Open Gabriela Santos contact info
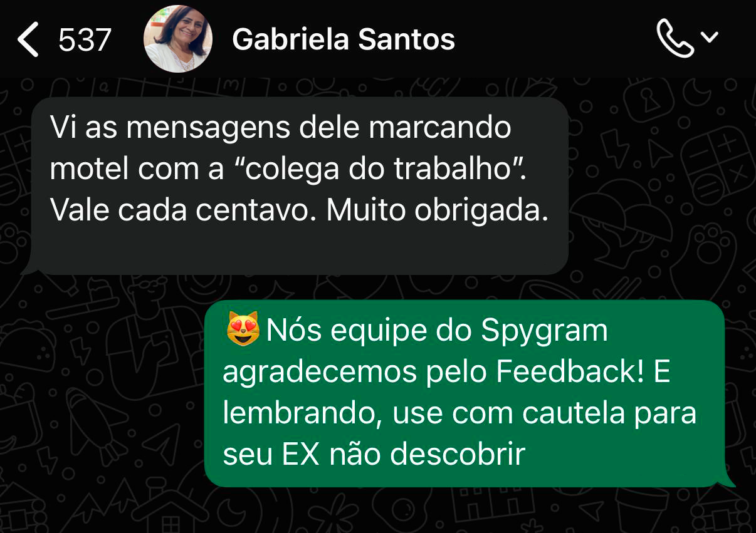 [344, 39]
